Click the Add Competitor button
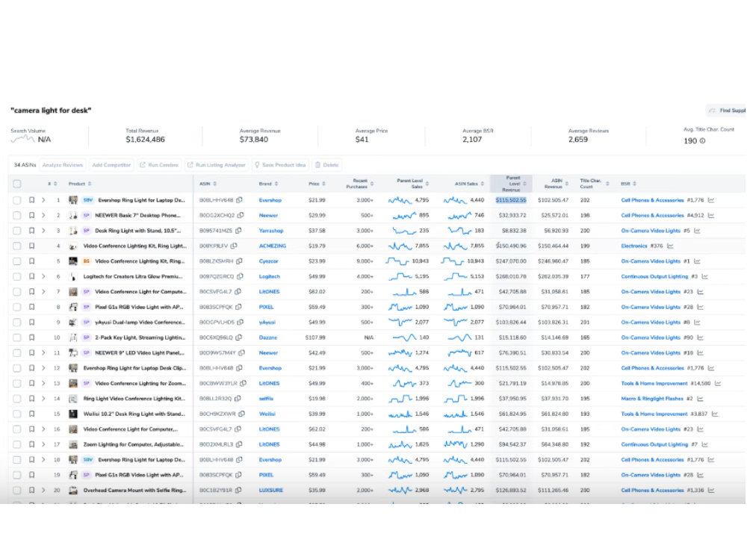 (111, 165)
